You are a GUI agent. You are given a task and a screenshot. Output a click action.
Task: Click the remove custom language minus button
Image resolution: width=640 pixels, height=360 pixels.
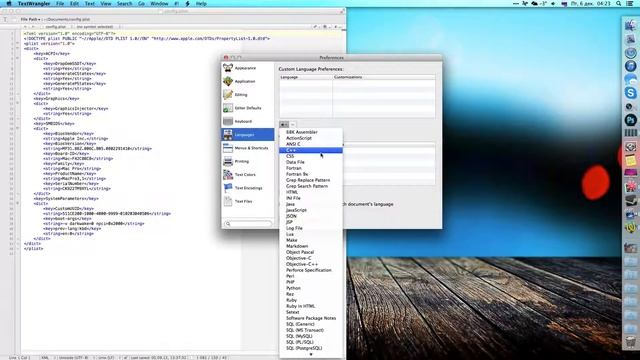point(293,124)
